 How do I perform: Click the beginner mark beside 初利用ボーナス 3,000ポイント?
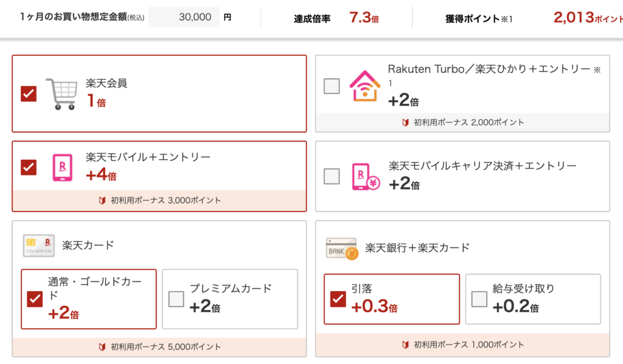[x=102, y=201]
